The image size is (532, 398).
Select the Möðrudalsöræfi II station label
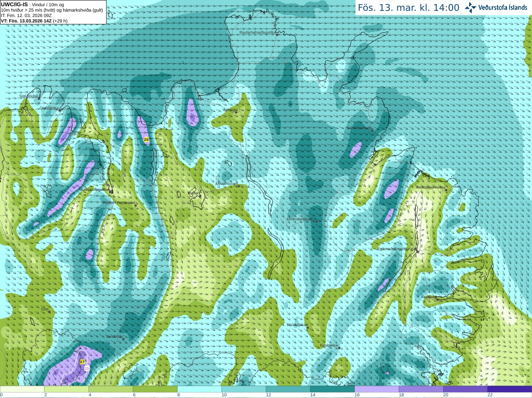301,219
